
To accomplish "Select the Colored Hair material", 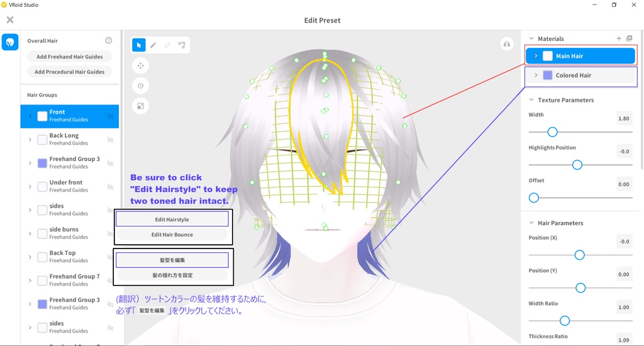I will pyautogui.click(x=580, y=75).
